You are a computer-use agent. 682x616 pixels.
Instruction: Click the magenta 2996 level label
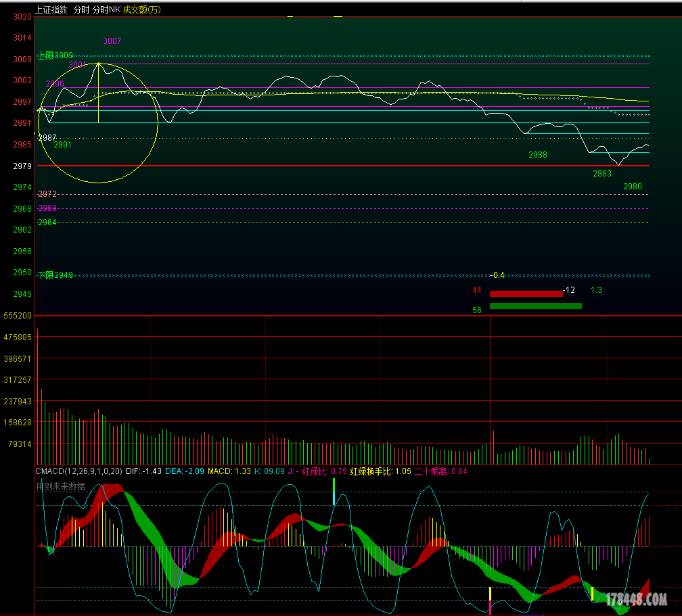click(x=55, y=84)
